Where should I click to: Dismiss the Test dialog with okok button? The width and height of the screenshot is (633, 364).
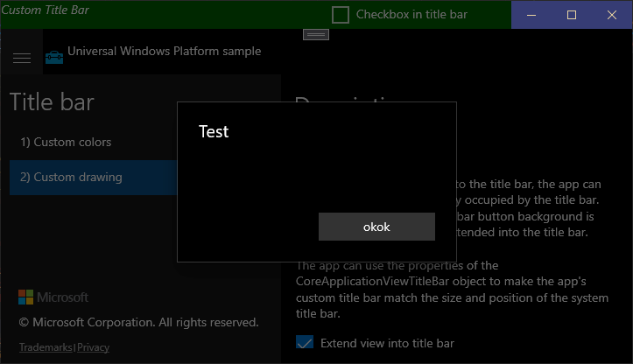[376, 227]
